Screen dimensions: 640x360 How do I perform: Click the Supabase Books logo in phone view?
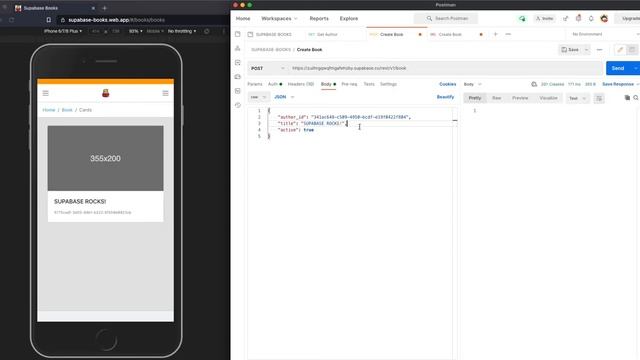(x=106, y=93)
